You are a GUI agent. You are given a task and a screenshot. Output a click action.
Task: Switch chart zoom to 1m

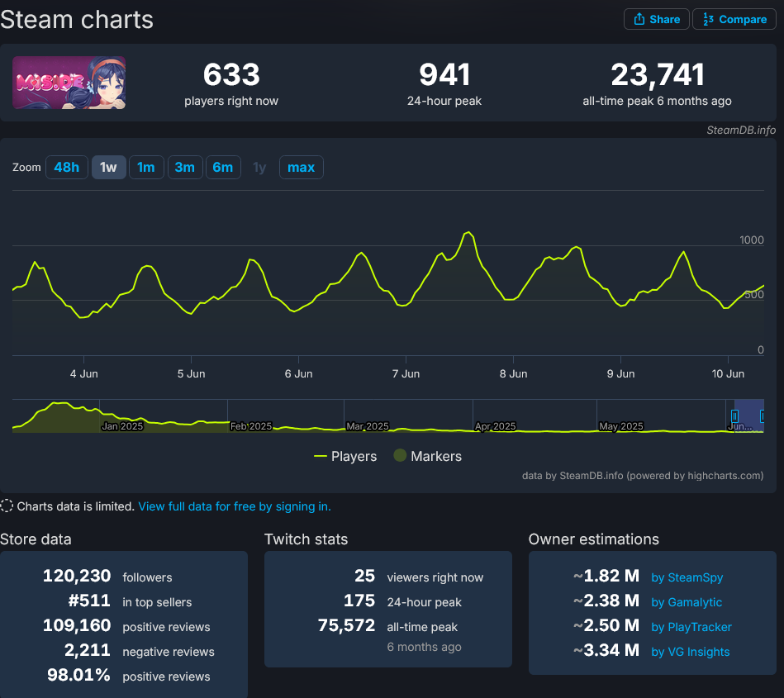146,167
